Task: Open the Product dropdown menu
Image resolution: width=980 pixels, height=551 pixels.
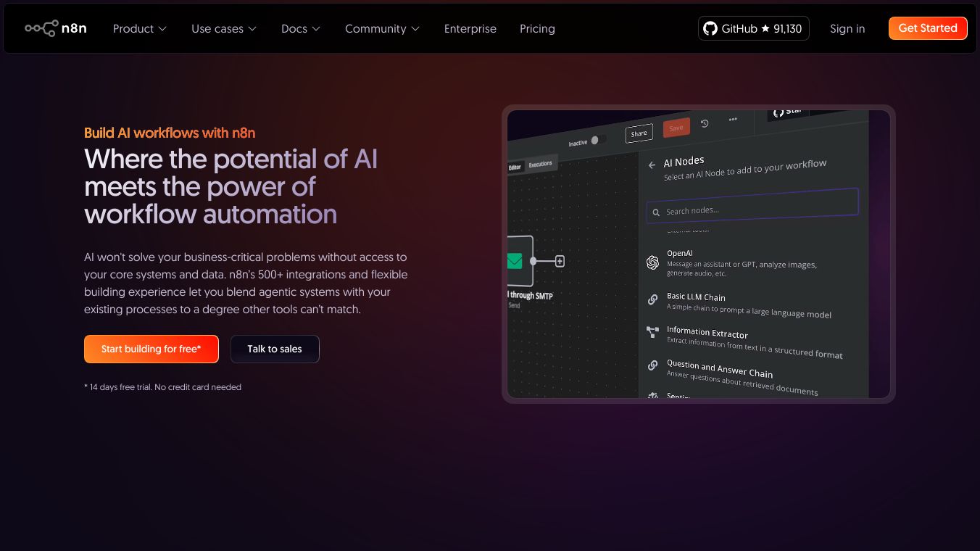Action: pyautogui.click(x=140, y=28)
